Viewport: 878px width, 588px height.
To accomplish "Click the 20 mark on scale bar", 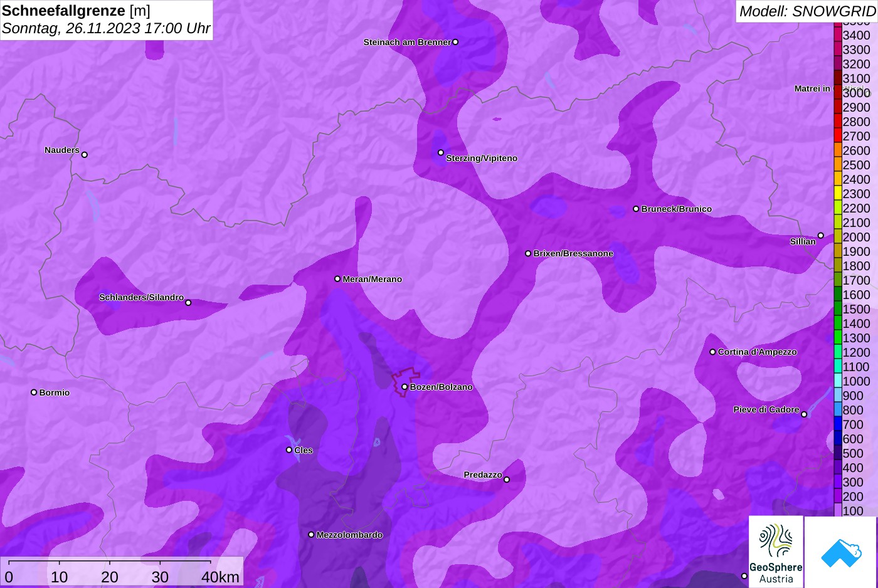I will pos(110,577).
